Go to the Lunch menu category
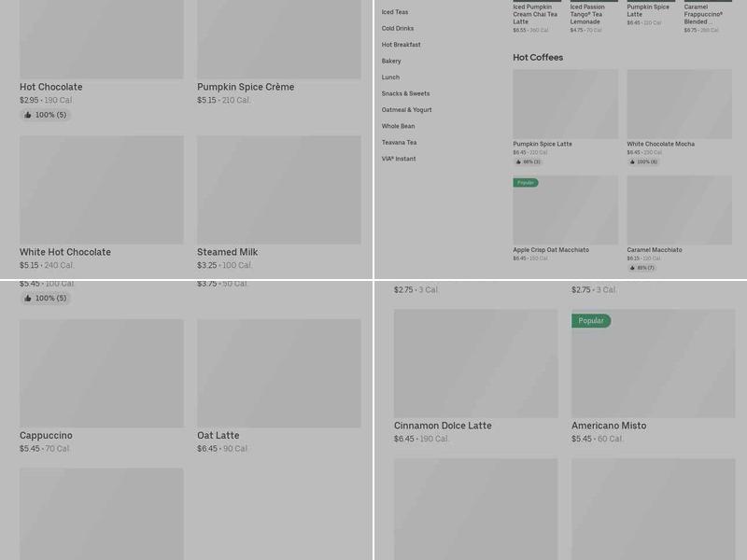747x560 pixels. [x=390, y=77]
